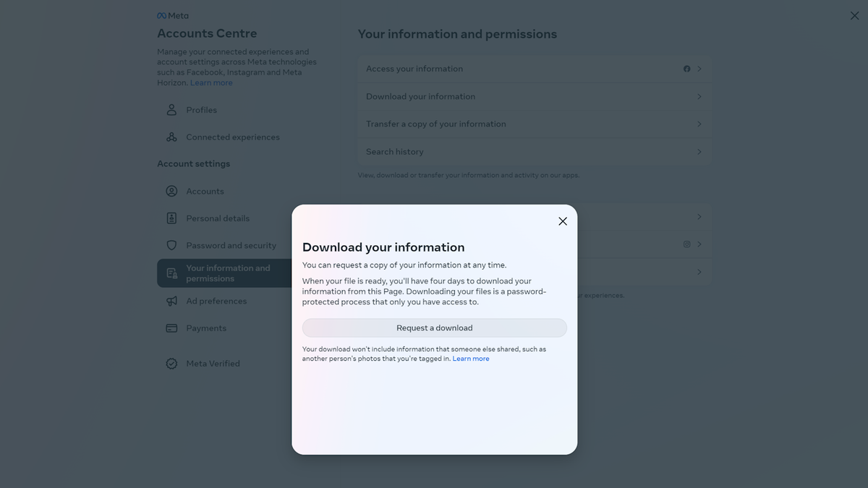The width and height of the screenshot is (868, 488).
Task: Click Search history row label
Action: coord(395,152)
